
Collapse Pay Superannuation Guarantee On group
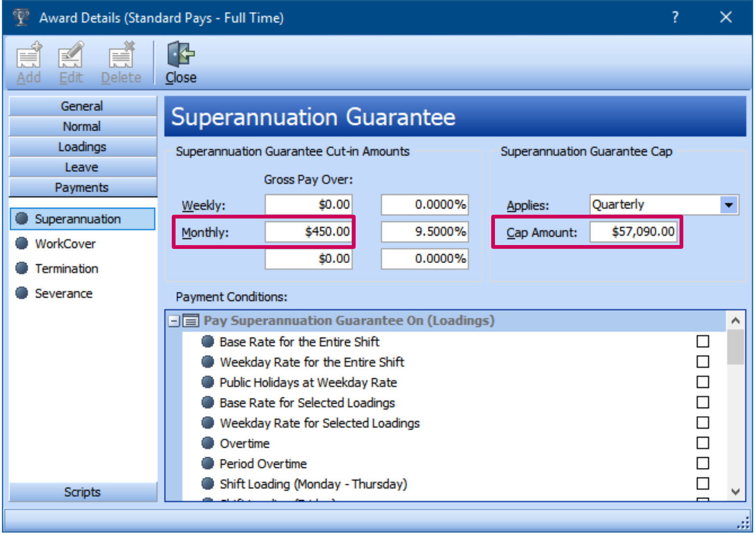tap(174, 321)
